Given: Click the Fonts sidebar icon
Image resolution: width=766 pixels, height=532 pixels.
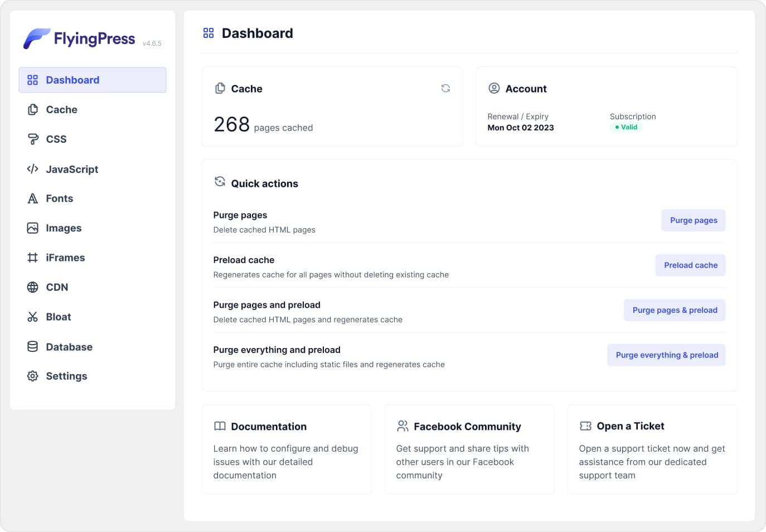Looking at the screenshot, I should [32, 198].
